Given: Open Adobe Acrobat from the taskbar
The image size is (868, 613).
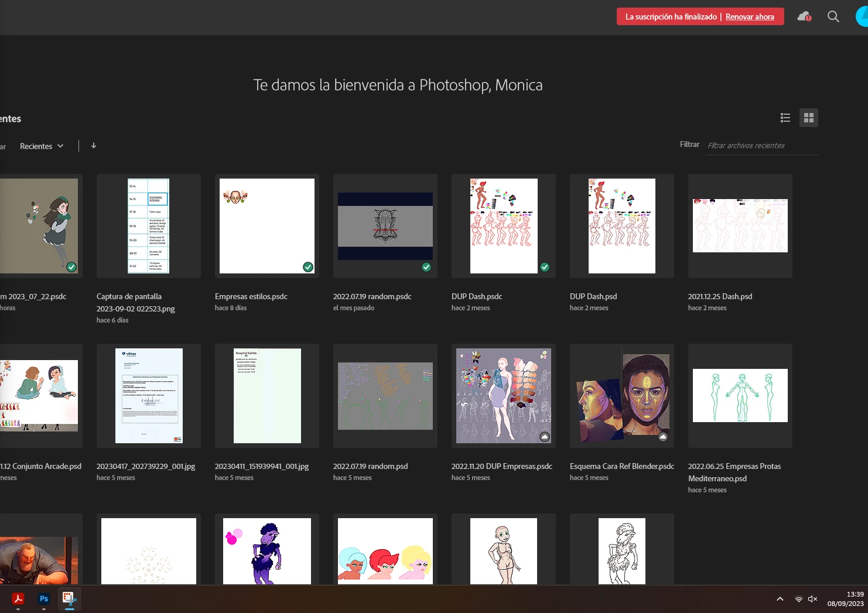Looking at the screenshot, I should [18, 599].
